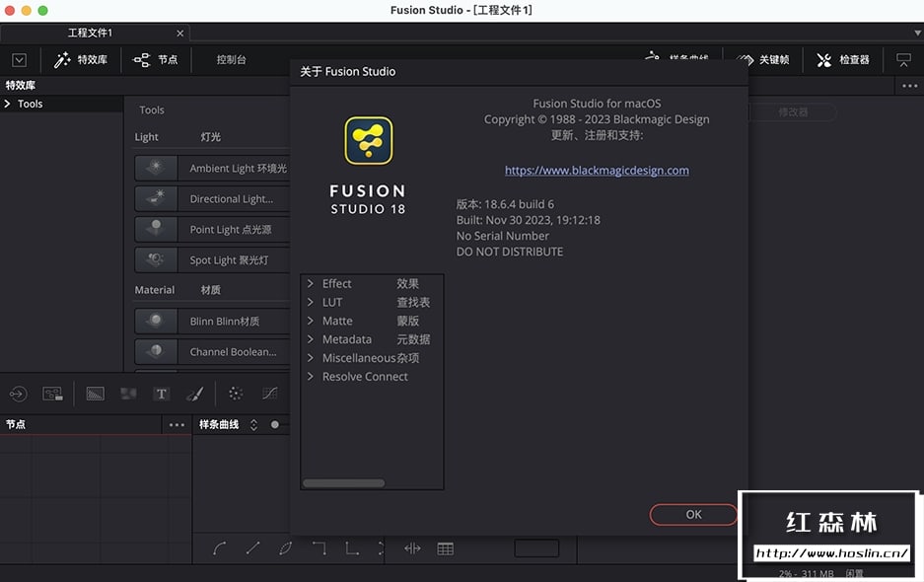
Task: Expand the Miscellaneous category
Action: [310, 358]
